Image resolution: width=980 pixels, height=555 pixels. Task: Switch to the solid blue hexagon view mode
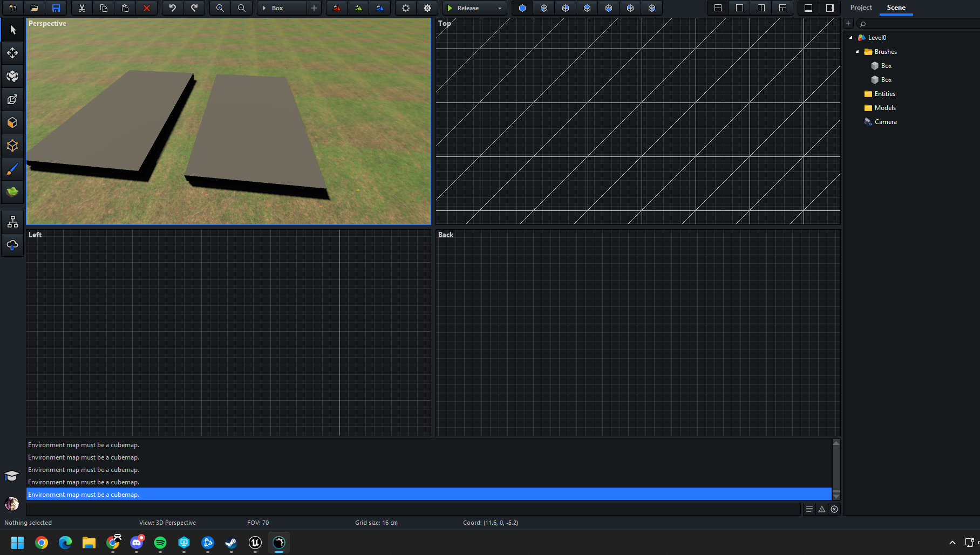[522, 8]
